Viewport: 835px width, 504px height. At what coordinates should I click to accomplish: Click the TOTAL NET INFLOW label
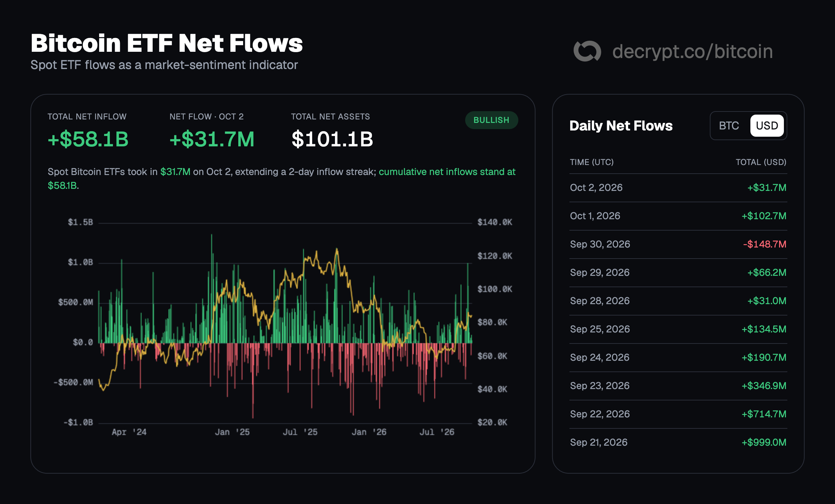tap(87, 117)
